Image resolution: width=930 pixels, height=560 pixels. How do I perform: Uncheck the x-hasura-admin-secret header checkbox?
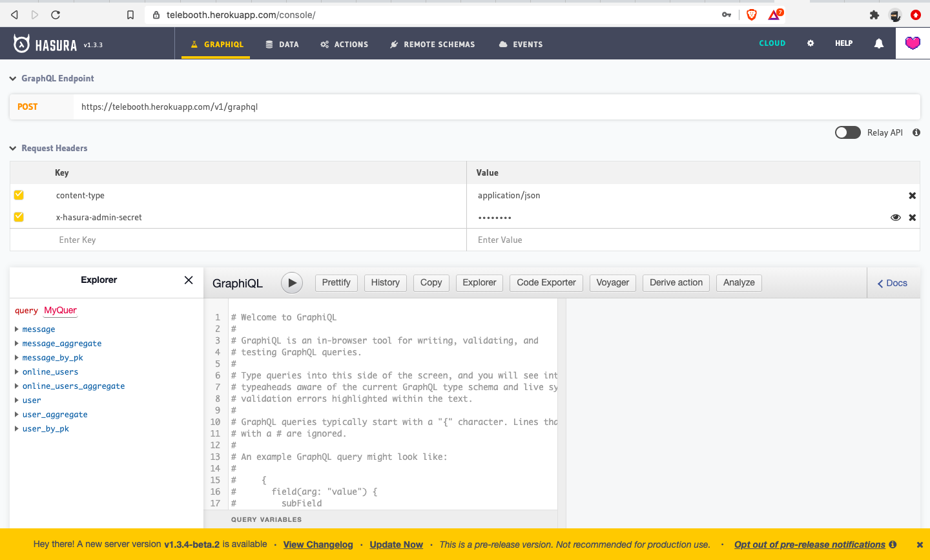coord(19,217)
